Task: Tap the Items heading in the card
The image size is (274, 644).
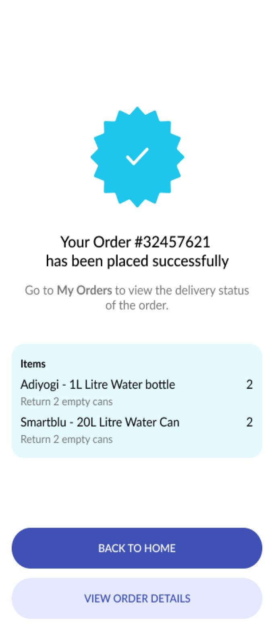Action: click(x=33, y=364)
